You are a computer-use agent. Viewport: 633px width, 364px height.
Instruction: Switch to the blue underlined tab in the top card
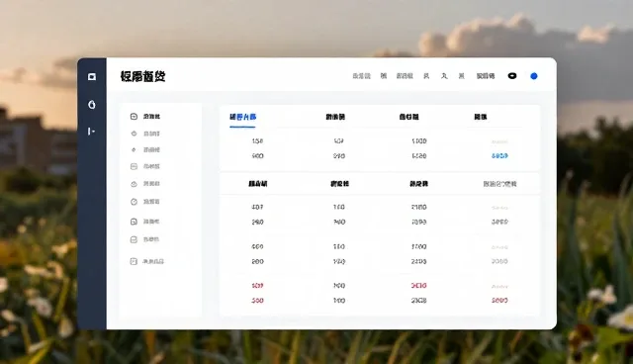[x=242, y=117]
